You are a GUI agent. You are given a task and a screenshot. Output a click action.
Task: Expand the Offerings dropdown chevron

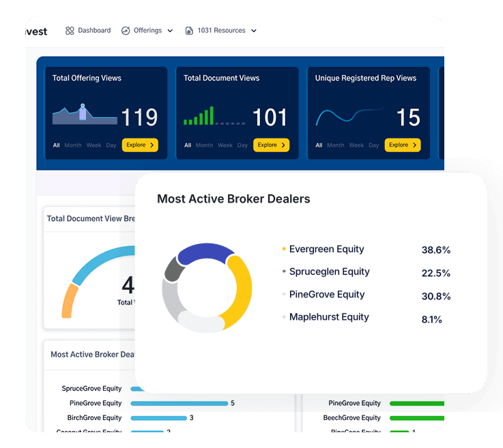tap(171, 31)
